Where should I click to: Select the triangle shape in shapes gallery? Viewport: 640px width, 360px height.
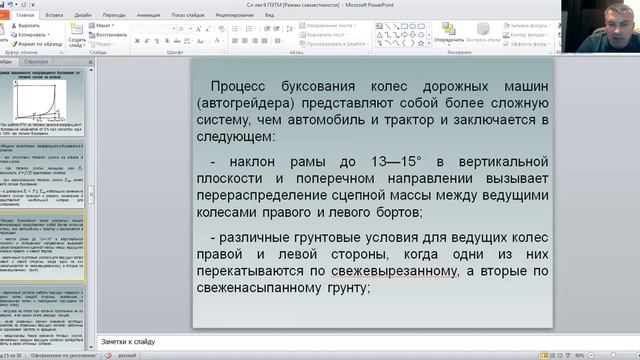pos(379,35)
